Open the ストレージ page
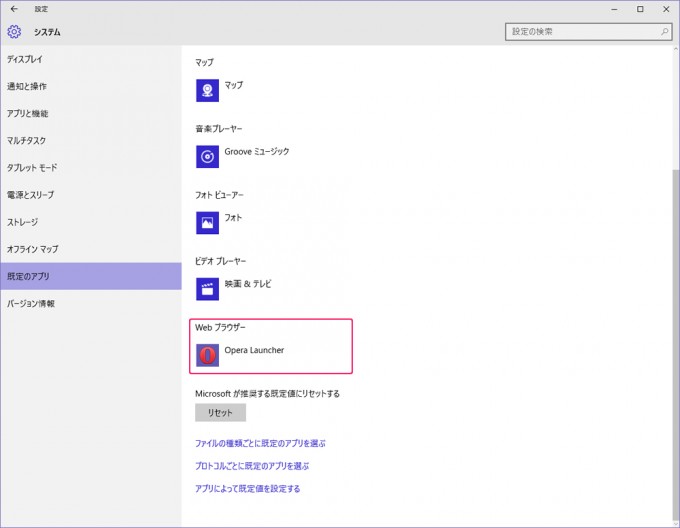 tap(91, 222)
